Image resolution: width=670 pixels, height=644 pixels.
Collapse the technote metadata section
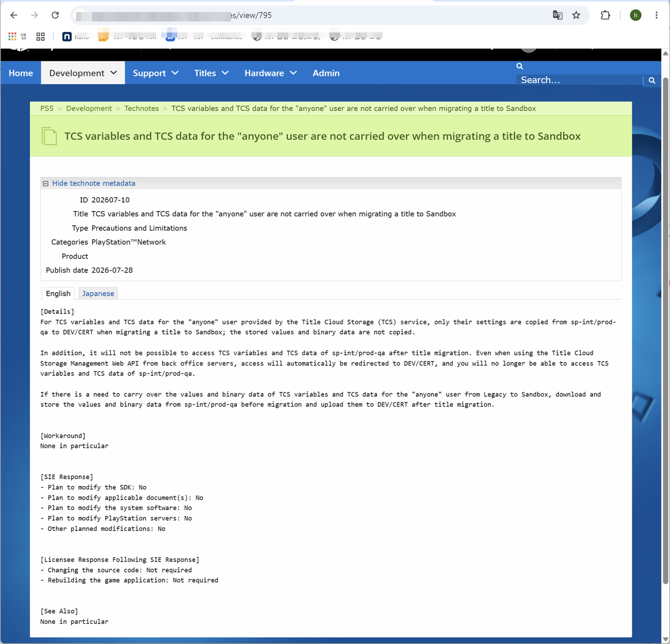46,184
